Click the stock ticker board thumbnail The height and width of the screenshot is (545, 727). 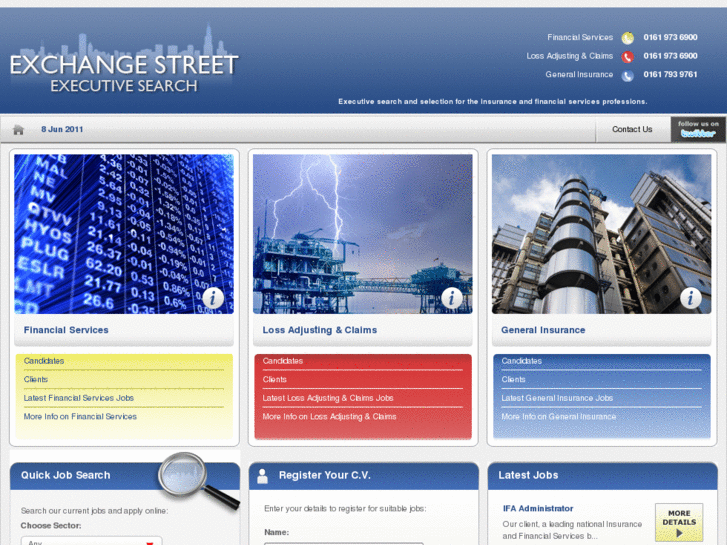pos(124,234)
